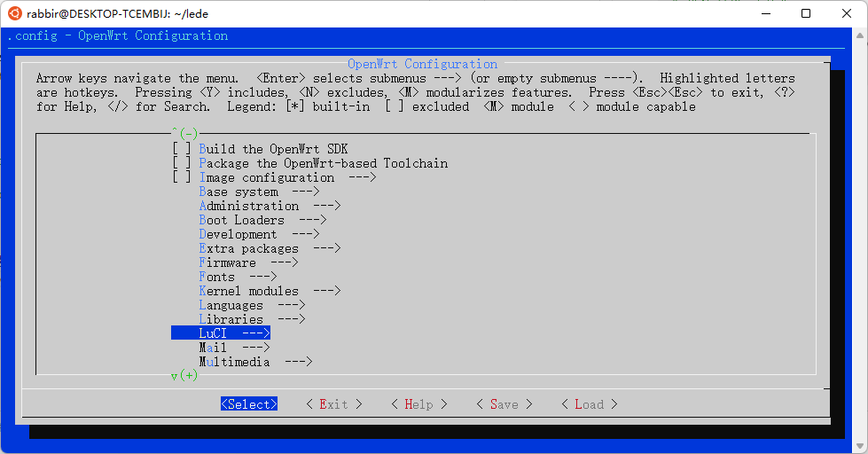The height and width of the screenshot is (454, 868).
Task: Click the Save button
Action: [x=504, y=404]
